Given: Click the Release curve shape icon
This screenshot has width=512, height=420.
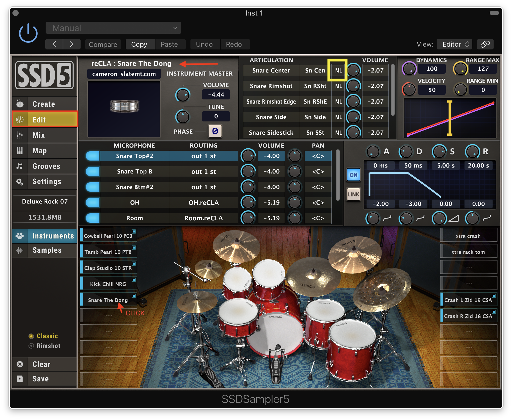Looking at the screenshot, I should 487,219.
